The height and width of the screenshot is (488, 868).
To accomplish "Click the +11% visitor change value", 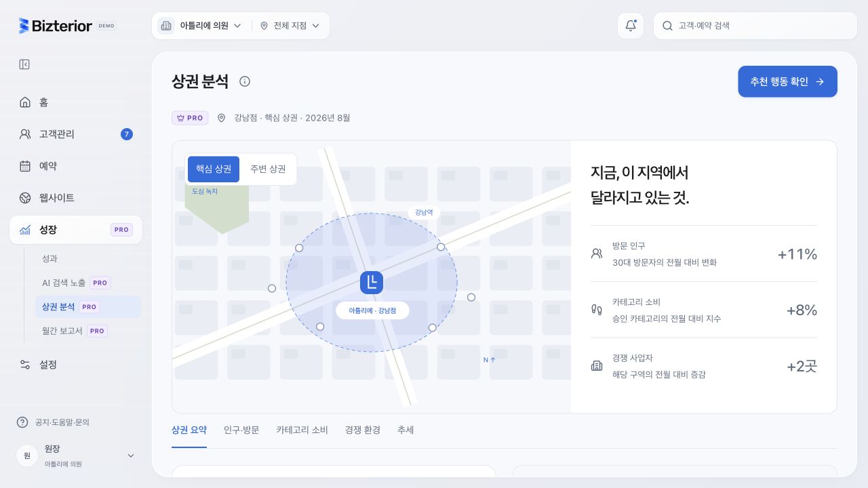I will tap(797, 254).
